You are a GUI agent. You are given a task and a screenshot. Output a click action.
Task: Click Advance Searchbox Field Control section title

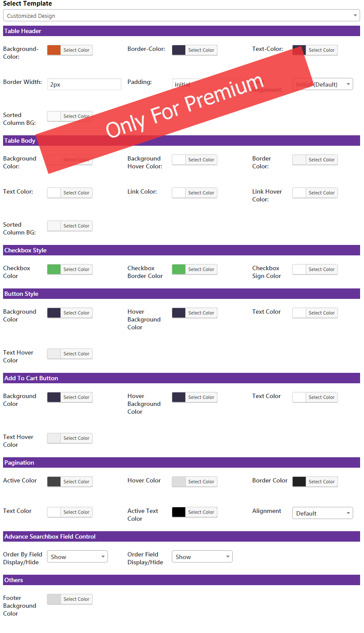50,536
